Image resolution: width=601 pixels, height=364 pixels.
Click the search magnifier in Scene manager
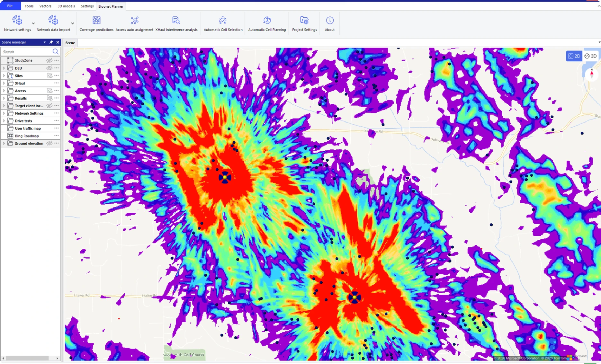(x=56, y=51)
